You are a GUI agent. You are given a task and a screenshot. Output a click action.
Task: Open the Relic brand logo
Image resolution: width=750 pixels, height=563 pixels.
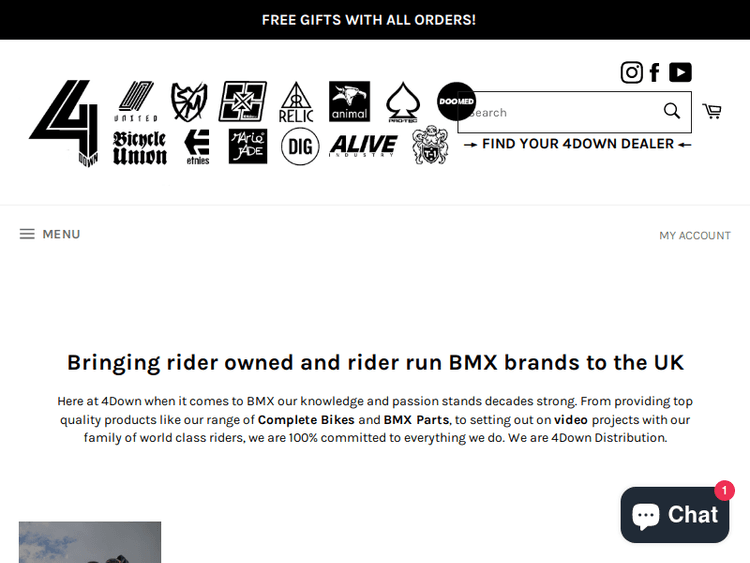tap(296, 102)
